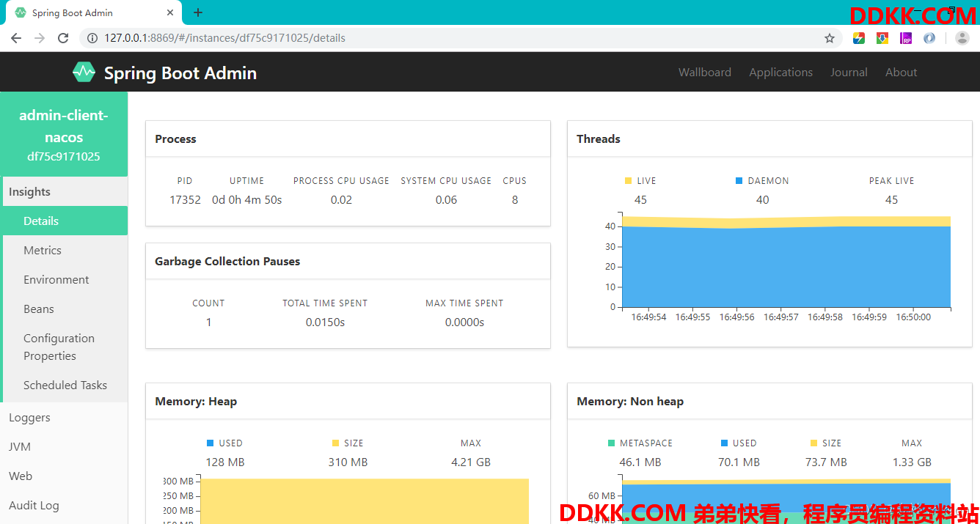This screenshot has height=524, width=980.
Task: Click the non-heap MAX value 1.33 GB
Action: 912,462
